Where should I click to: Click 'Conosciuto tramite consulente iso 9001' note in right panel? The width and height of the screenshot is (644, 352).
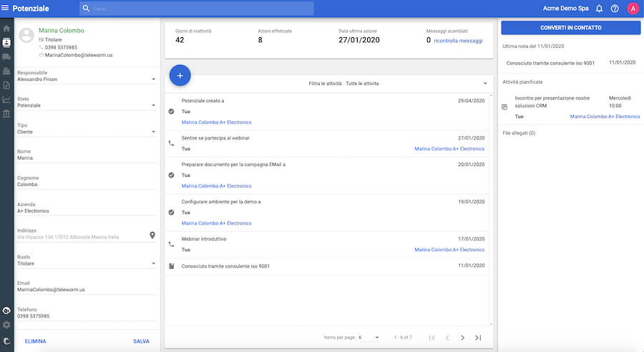point(550,63)
